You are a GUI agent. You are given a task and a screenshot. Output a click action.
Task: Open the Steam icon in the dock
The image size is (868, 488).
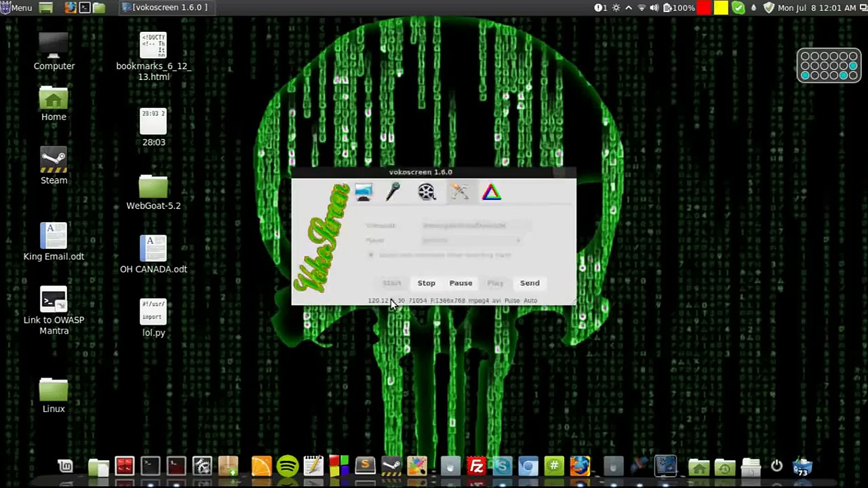tap(391, 466)
